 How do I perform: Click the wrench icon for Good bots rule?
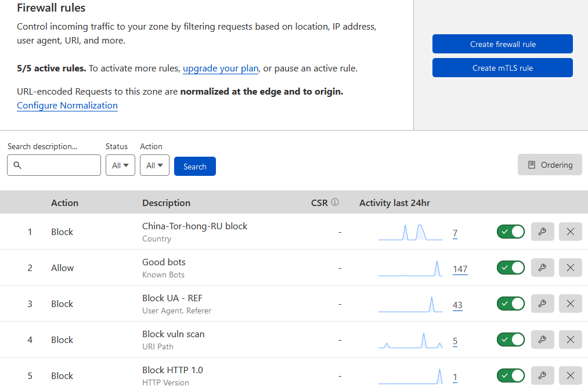coord(542,268)
